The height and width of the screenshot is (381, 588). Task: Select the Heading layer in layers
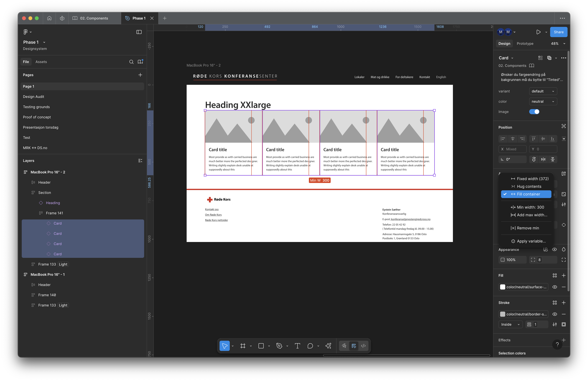pos(53,203)
